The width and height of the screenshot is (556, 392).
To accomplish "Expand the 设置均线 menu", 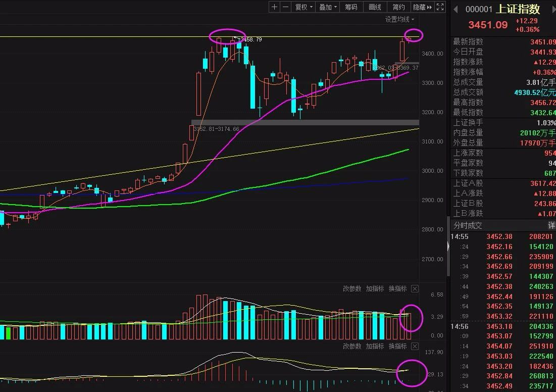I will (x=399, y=20).
